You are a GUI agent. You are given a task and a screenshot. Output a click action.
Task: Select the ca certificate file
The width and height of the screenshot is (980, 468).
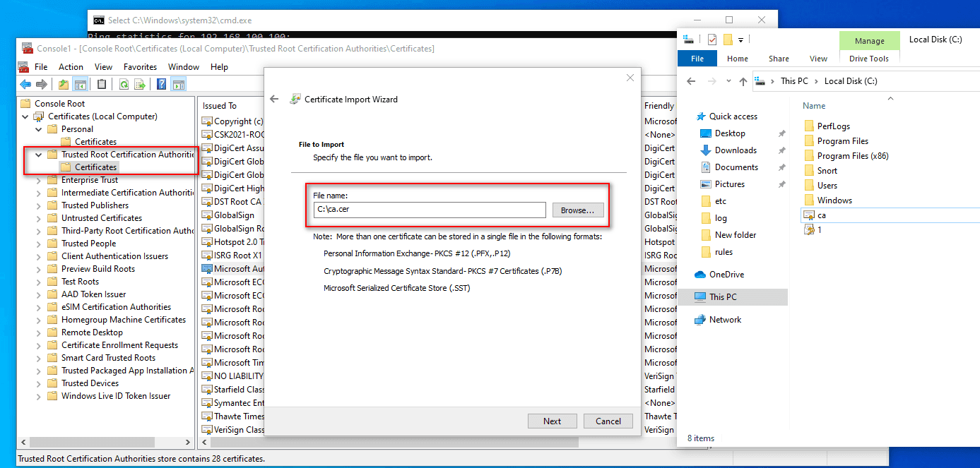(822, 215)
